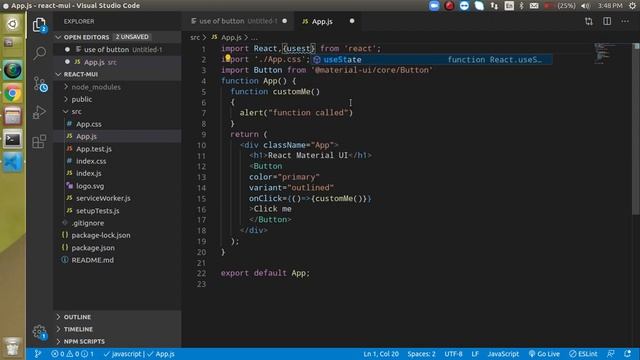Change end of line via LF item
The image size is (640, 360).
coord(475,354)
